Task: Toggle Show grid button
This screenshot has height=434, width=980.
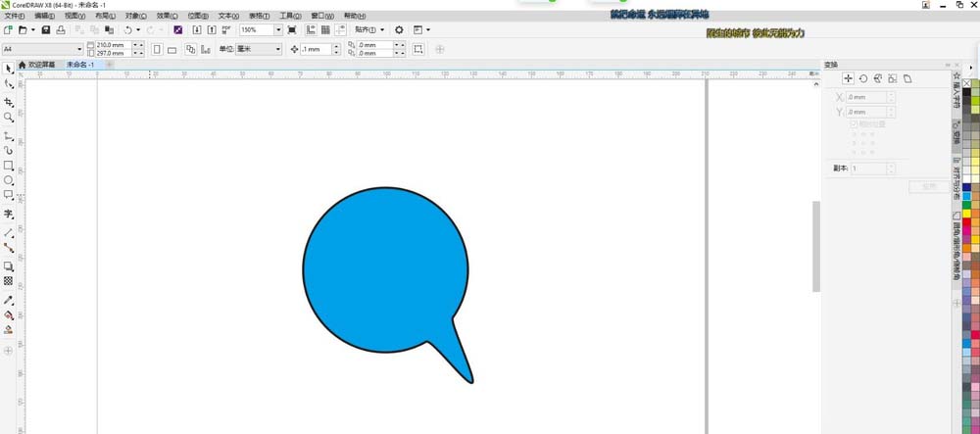Action: pyautogui.click(x=325, y=30)
